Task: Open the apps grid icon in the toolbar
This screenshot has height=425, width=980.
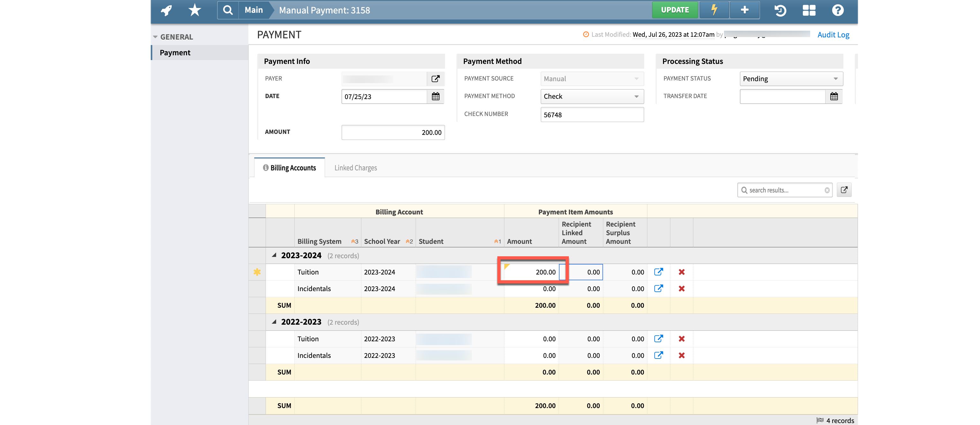Action: point(809,10)
